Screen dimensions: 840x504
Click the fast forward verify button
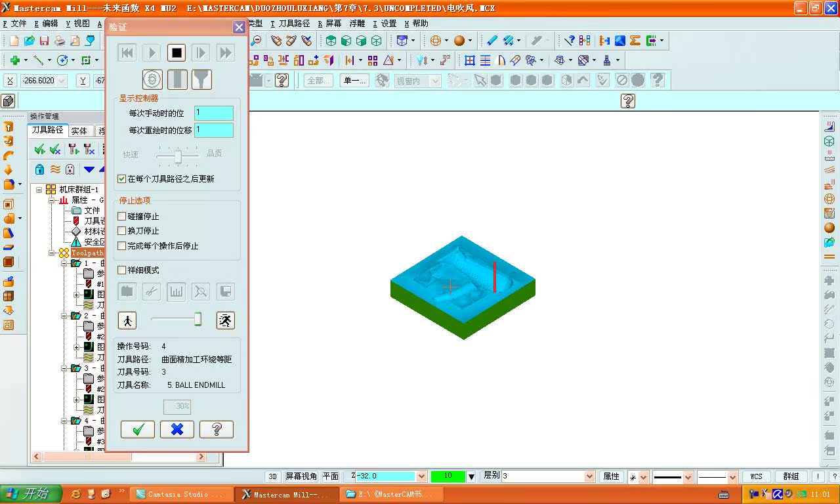click(x=225, y=52)
